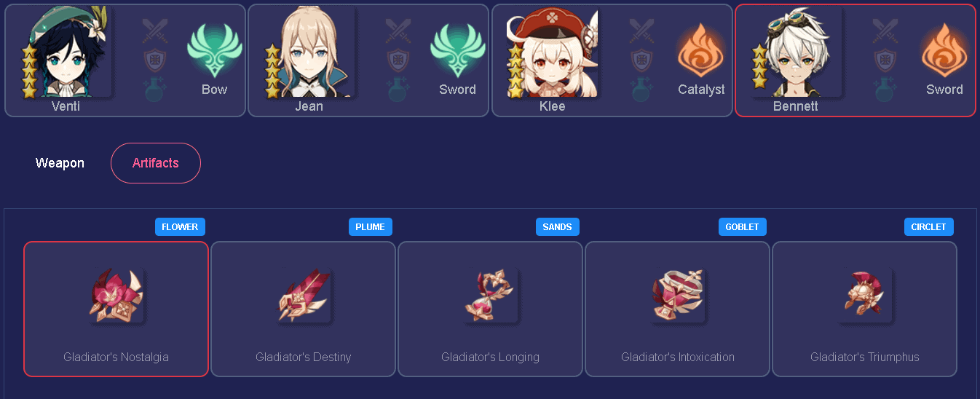Viewport: 980px width, 399px height.
Task: Click Jean's Anemo element icon
Action: point(457,50)
